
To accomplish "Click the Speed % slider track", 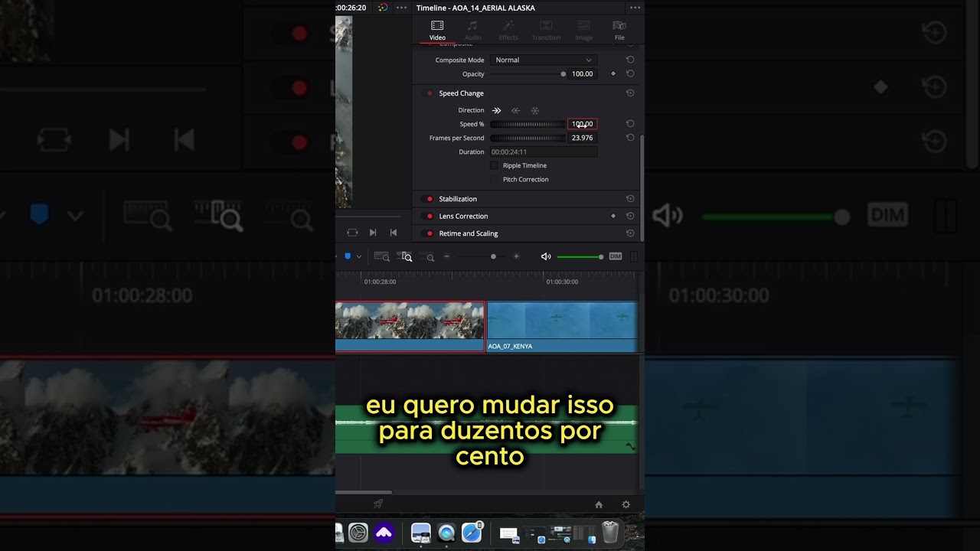I will [527, 124].
